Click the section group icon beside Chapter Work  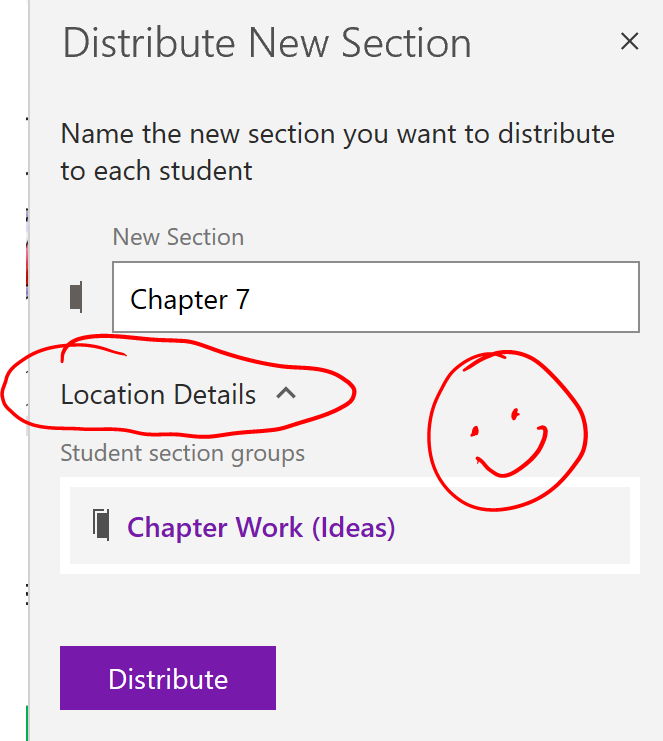click(x=101, y=525)
